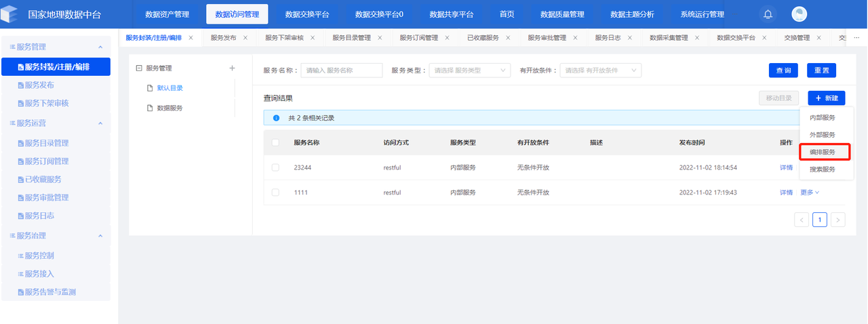
Task: Go to next page arrow
Action: (x=838, y=220)
